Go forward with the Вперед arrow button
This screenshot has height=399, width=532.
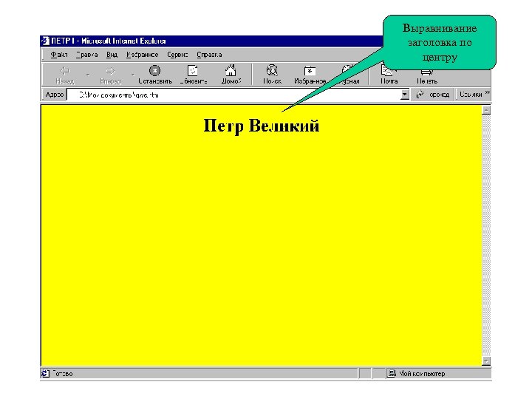(x=110, y=75)
